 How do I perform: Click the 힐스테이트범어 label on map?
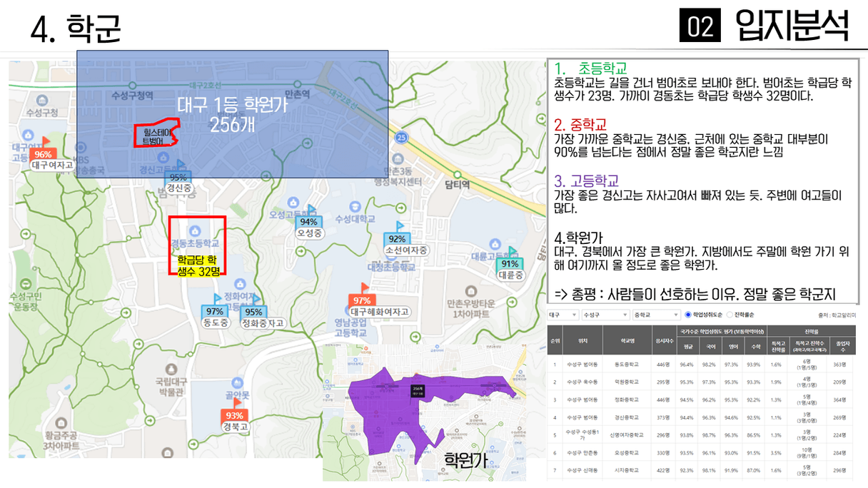click(158, 136)
